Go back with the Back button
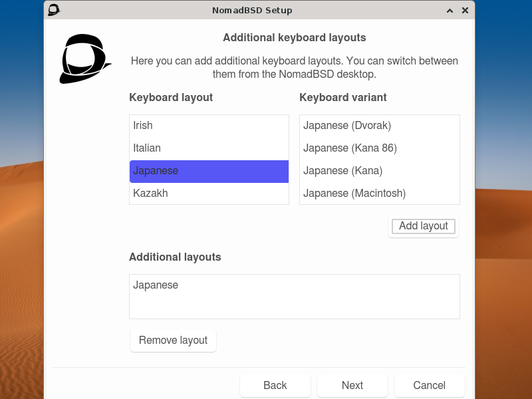The height and width of the screenshot is (399, 532). pos(275,385)
